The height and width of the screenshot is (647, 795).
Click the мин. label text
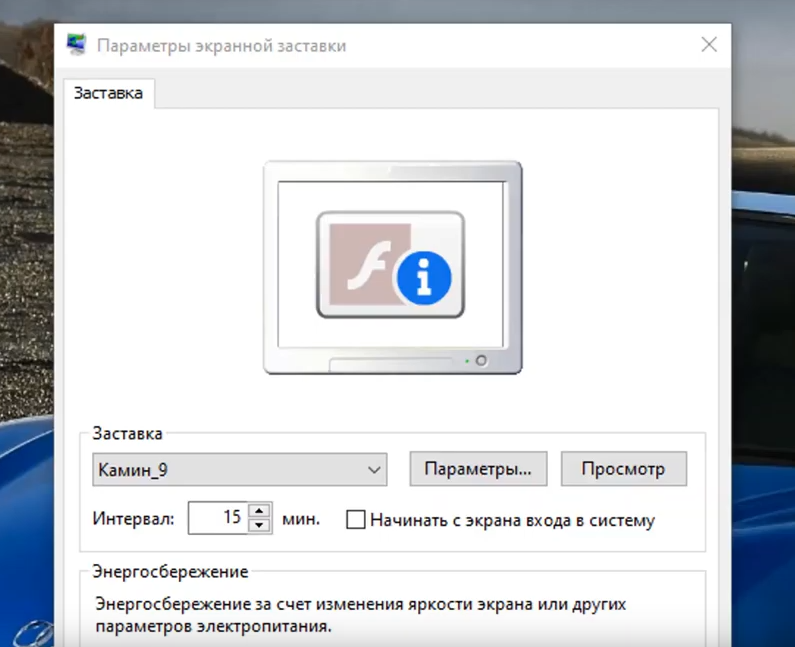(x=301, y=519)
